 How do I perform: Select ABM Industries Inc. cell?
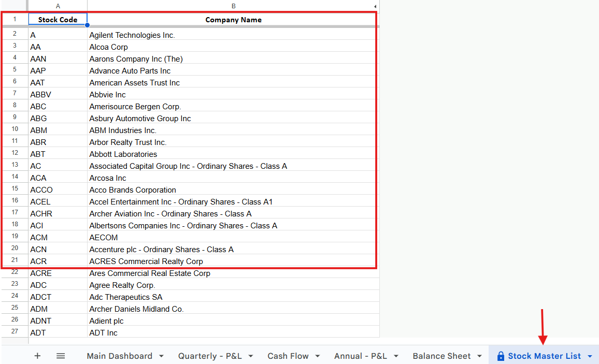tap(233, 130)
